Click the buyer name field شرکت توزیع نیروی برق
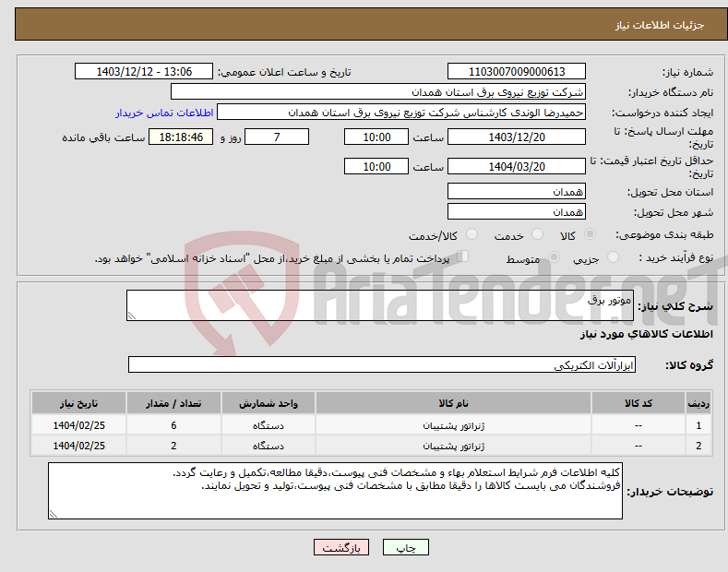This screenshot has width=728, height=572. [378, 92]
